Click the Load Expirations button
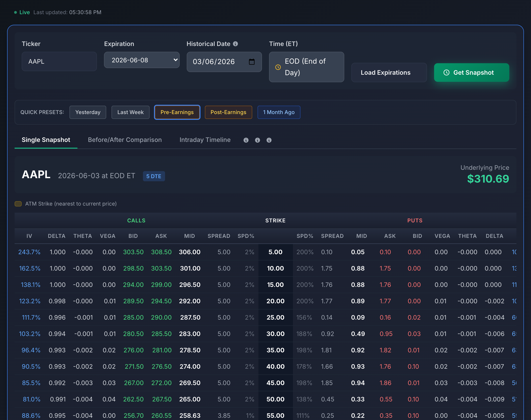This screenshot has width=531, height=420. click(389, 73)
